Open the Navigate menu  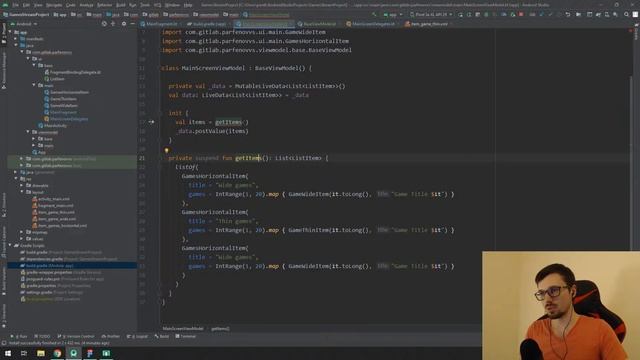pyautogui.click(x=53, y=5)
